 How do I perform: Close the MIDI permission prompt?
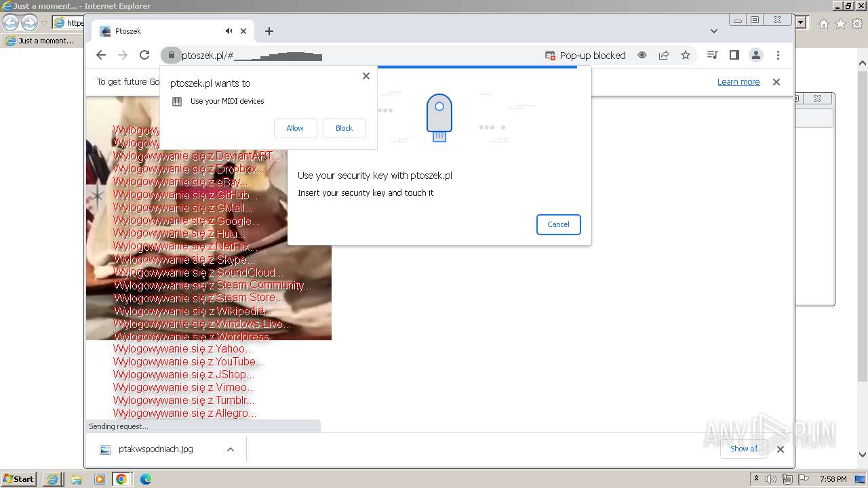tap(366, 76)
